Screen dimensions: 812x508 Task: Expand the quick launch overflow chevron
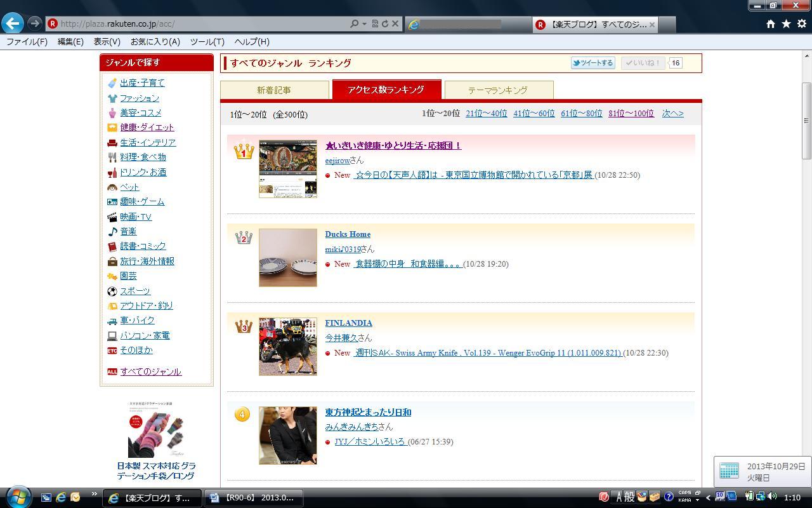95,494
